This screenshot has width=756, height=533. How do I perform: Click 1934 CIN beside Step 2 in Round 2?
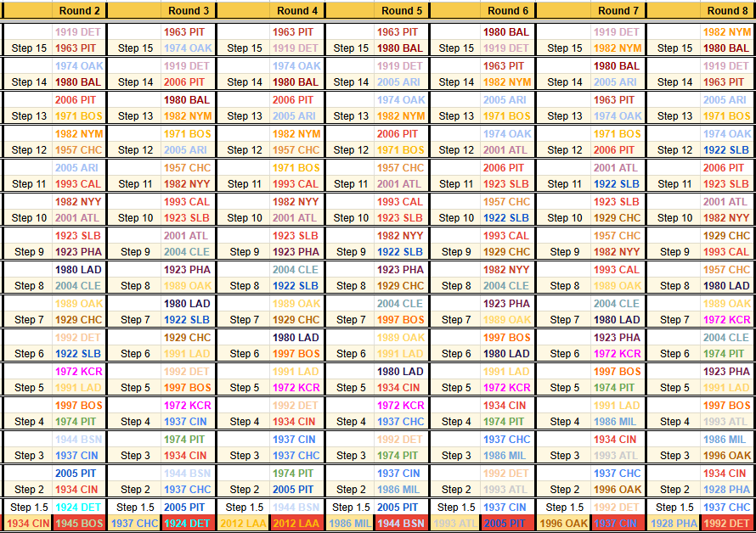pyautogui.click(x=76, y=490)
